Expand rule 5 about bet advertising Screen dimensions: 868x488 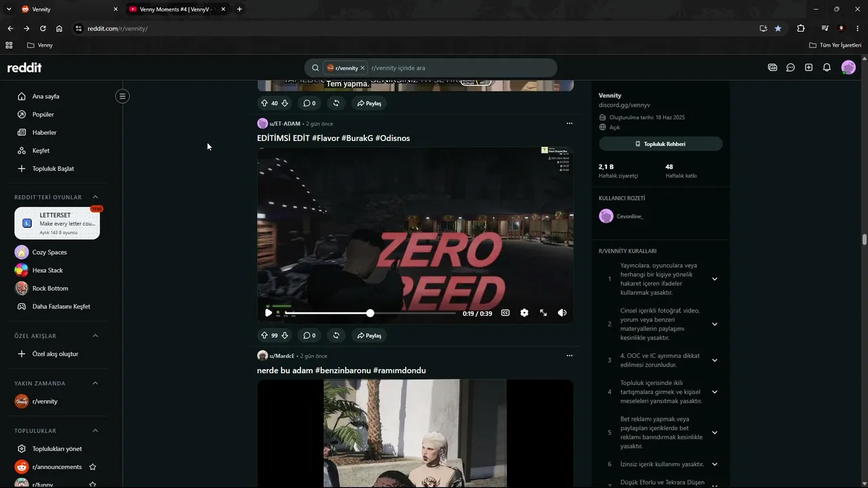click(715, 432)
